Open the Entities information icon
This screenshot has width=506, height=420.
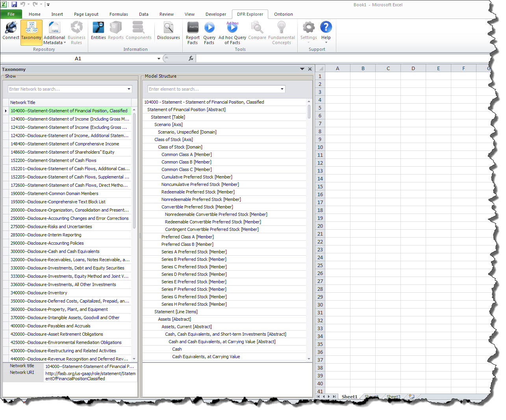pos(98,28)
